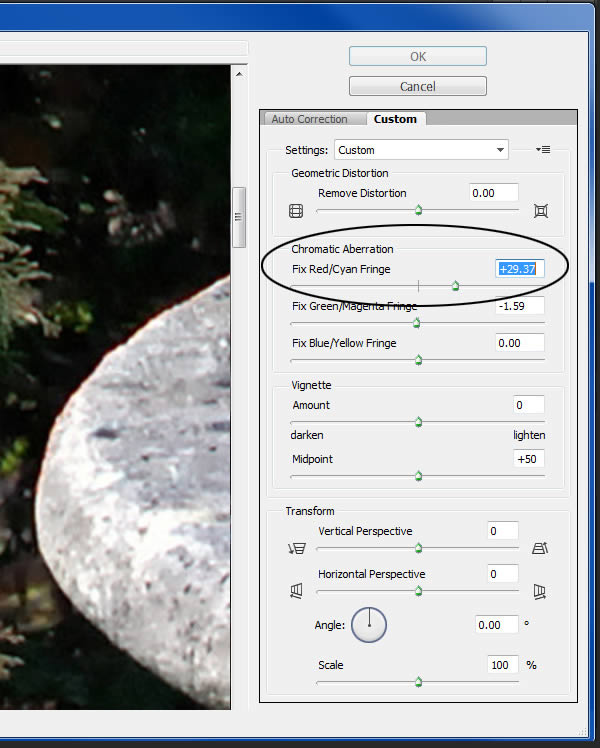This screenshot has width=600, height=748.
Task: Click the horizontal perspective right icon
Action: tap(539, 592)
